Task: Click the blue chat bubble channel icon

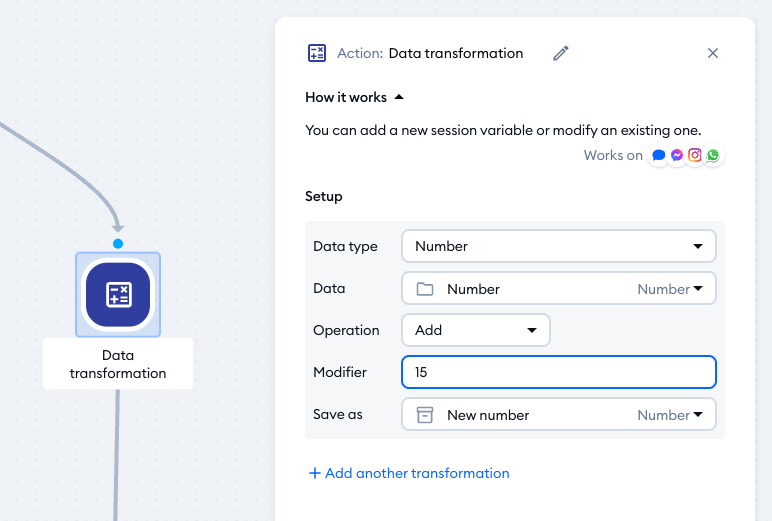Action: coord(659,156)
